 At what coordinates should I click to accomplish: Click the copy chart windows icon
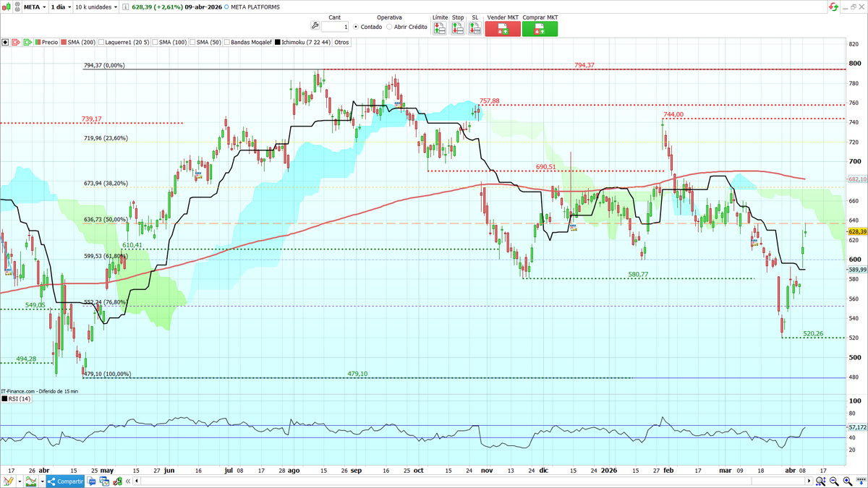point(106,481)
